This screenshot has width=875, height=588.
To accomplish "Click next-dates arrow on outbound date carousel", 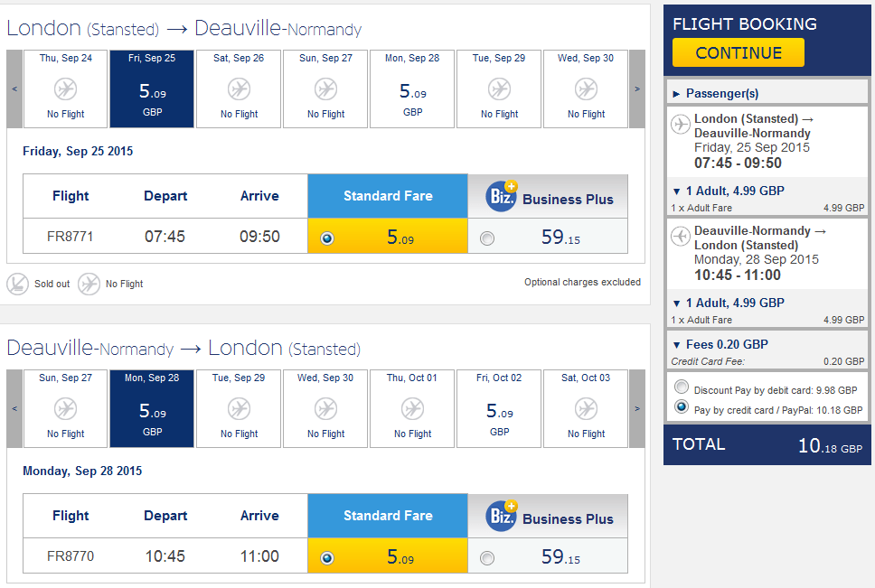I will (x=637, y=89).
